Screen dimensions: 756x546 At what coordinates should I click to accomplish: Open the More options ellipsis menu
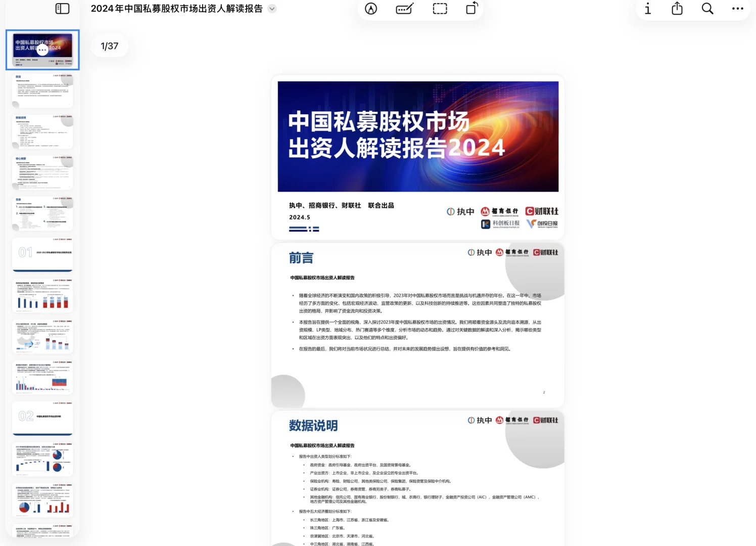737,9
